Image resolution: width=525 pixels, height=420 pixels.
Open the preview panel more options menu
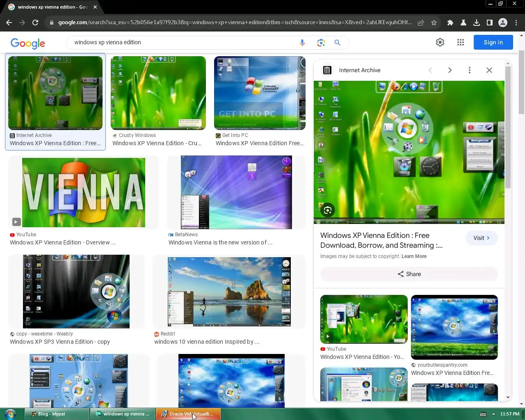[x=470, y=70]
